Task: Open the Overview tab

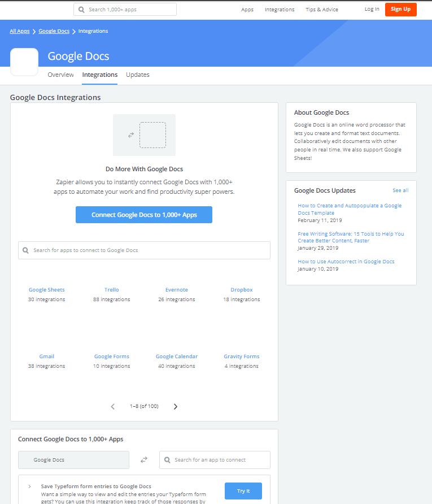Action: coord(60,75)
